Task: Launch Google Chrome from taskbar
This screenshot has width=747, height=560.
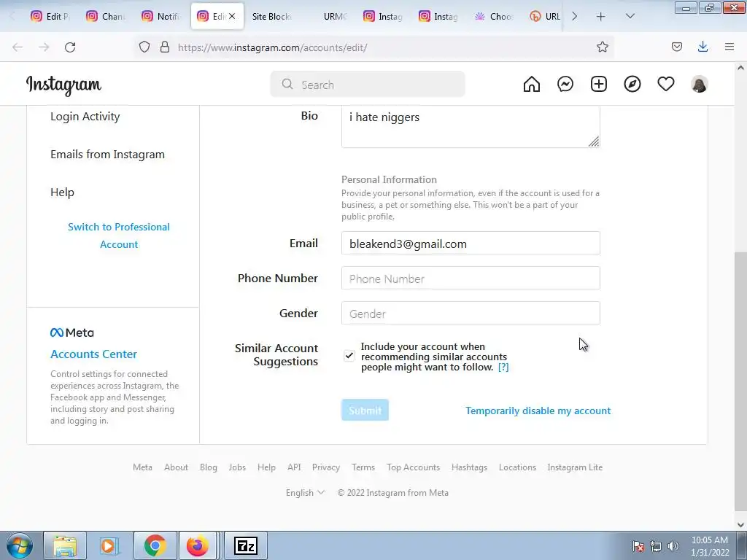Action: pos(155,545)
